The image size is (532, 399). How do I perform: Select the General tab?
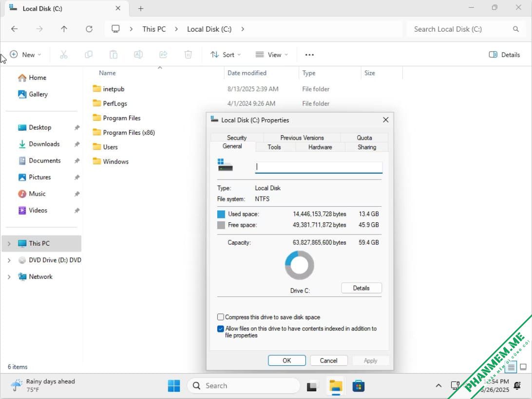coord(232,146)
